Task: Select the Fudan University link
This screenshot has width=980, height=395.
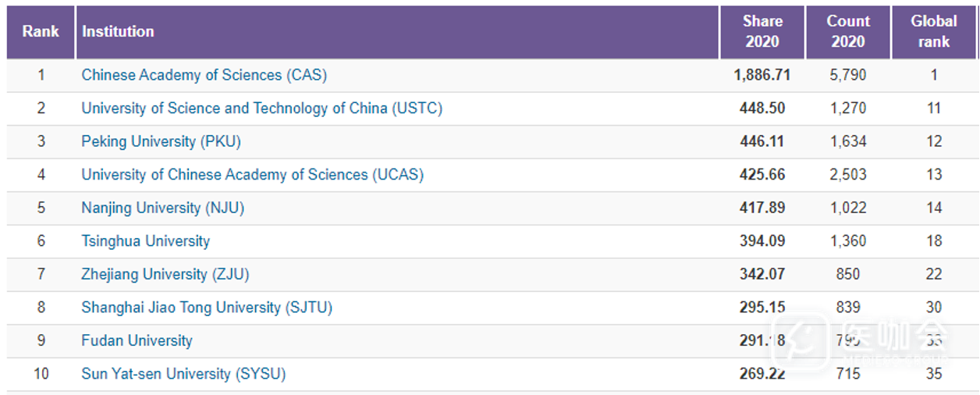Action: pyautogui.click(x=137, y=340)
